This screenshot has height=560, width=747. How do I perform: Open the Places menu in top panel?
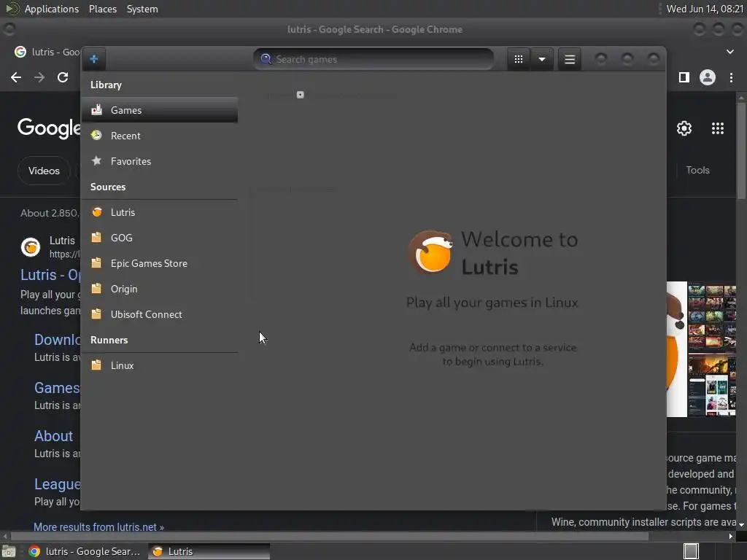click(x=102, y=9)
